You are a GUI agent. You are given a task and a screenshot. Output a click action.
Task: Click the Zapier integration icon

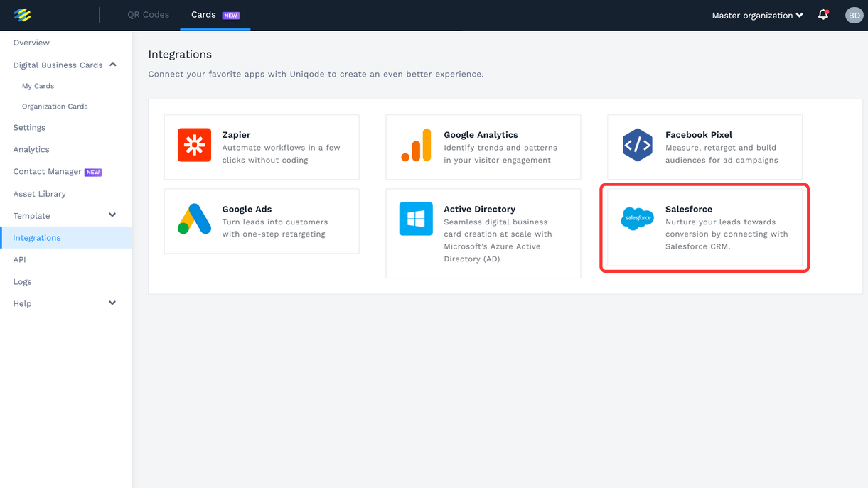(193, 146)
